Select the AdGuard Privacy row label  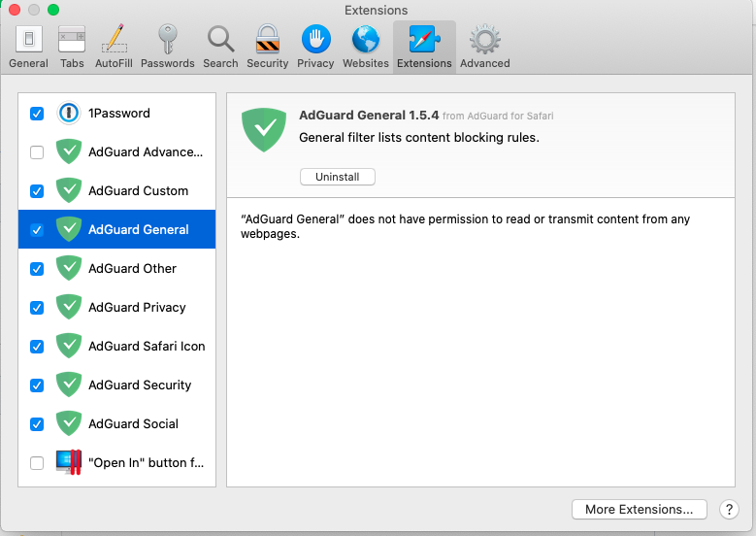(137, 307)
